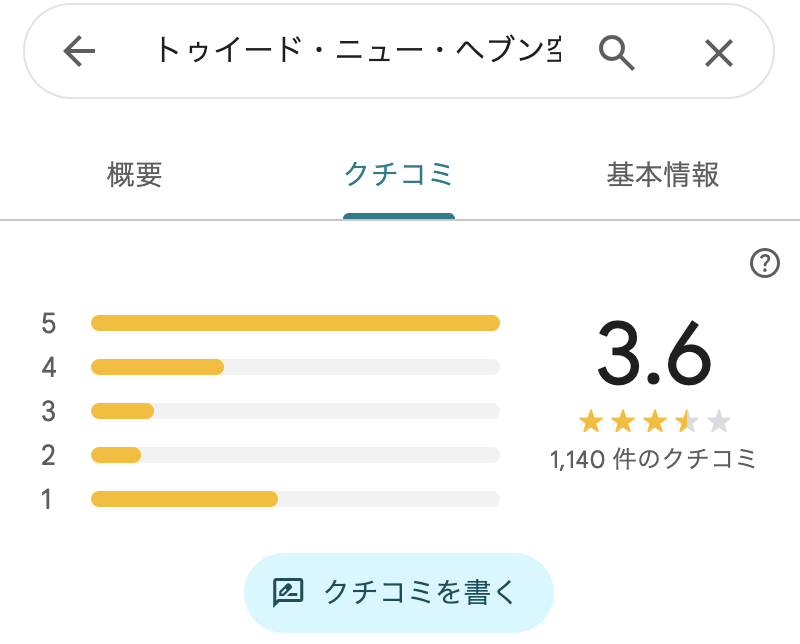800x644 pixels.
Task: Show reviews from the 1-star bar
Action: point(295,499)
